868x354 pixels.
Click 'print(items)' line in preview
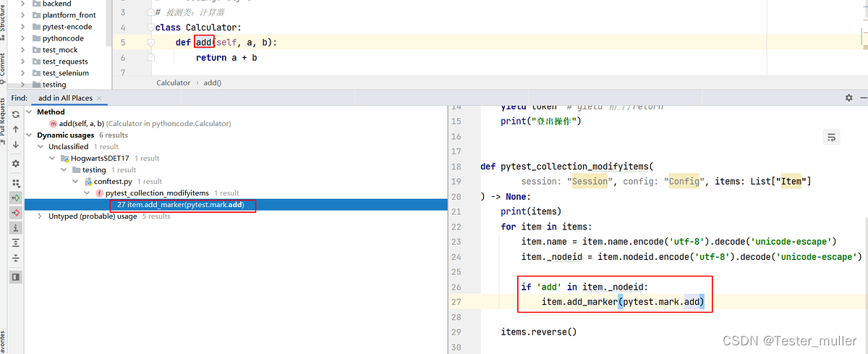(531, 211)
